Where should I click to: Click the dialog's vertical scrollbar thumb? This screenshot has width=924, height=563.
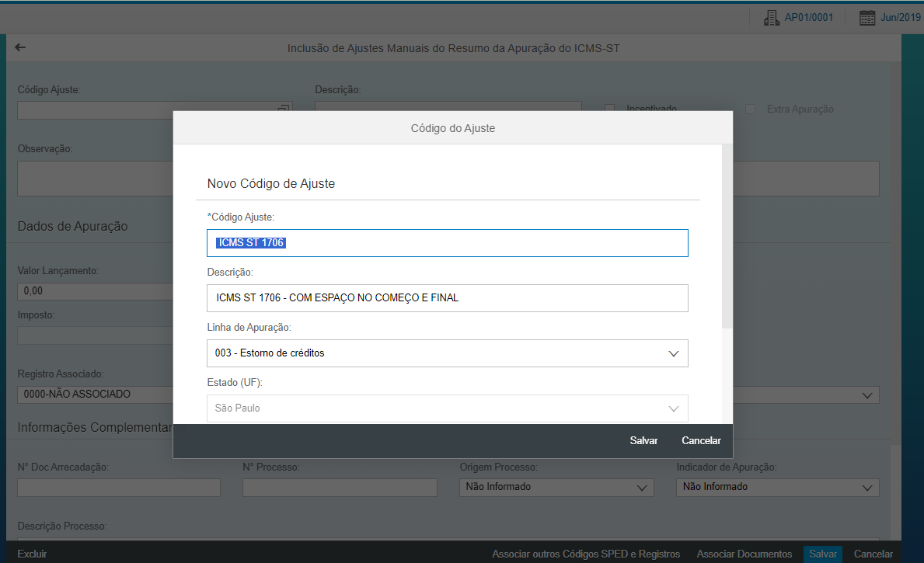727,236
